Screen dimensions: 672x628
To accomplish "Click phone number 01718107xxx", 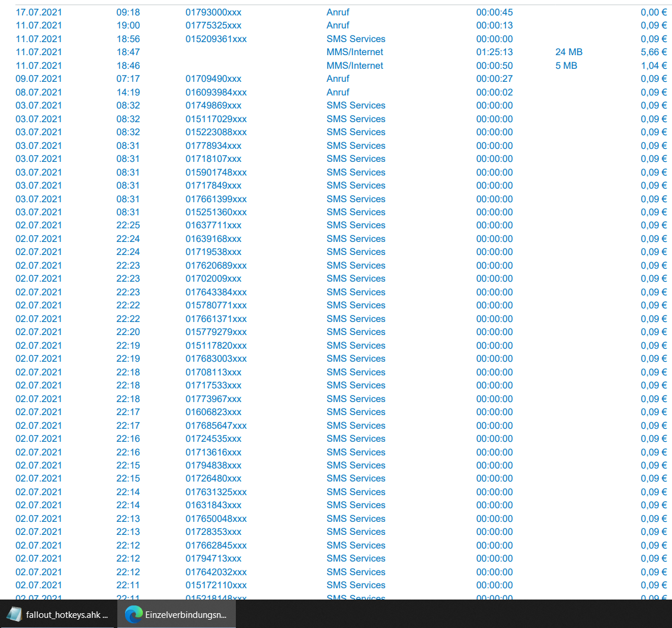I will pyautogui.click(x=213, y=158).
